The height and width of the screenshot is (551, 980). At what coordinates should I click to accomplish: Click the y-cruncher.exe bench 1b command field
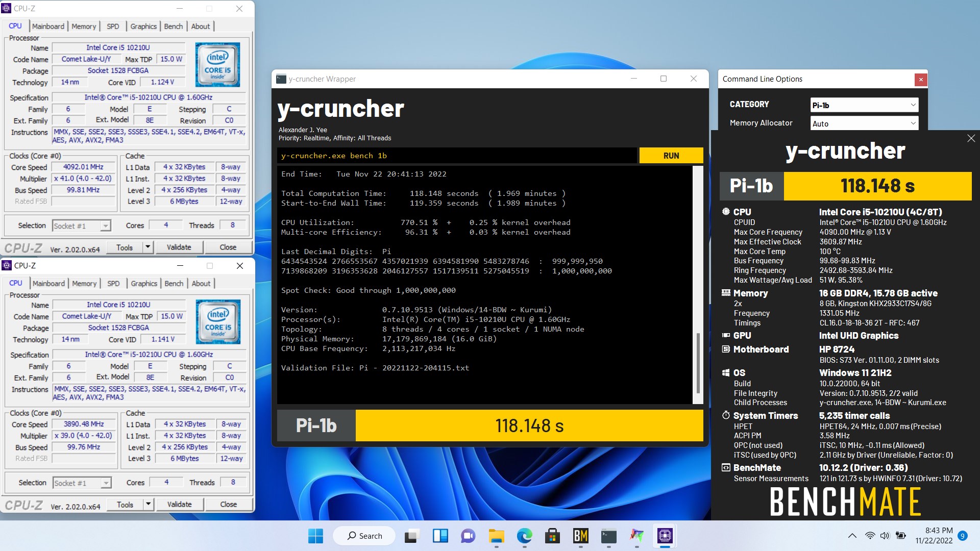click(x=457, y=156)
